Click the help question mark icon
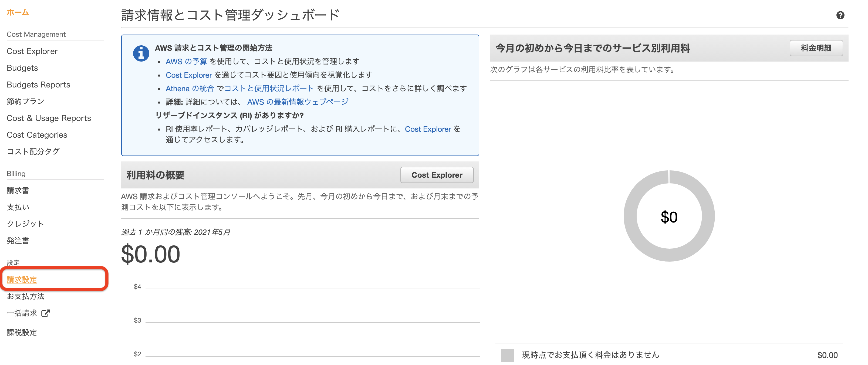868x365 pixels. click(840, 15)
